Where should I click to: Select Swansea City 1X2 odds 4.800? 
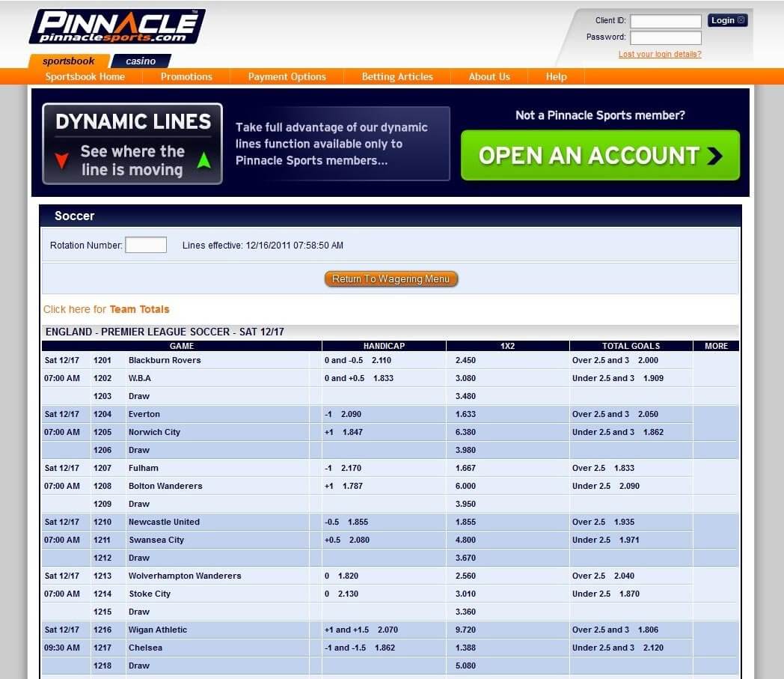click(465, 541)
